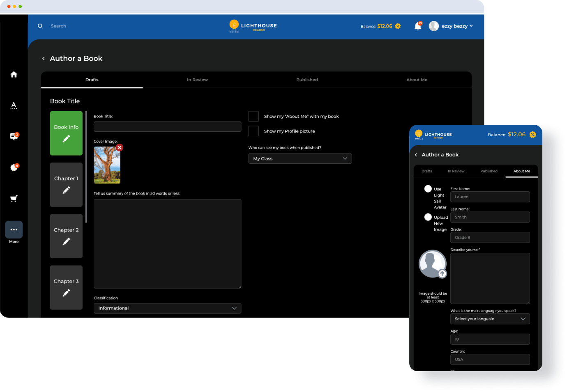
Task: Open the vocabulary 'A' sidebar icon
Action: [x=14, y=105]
